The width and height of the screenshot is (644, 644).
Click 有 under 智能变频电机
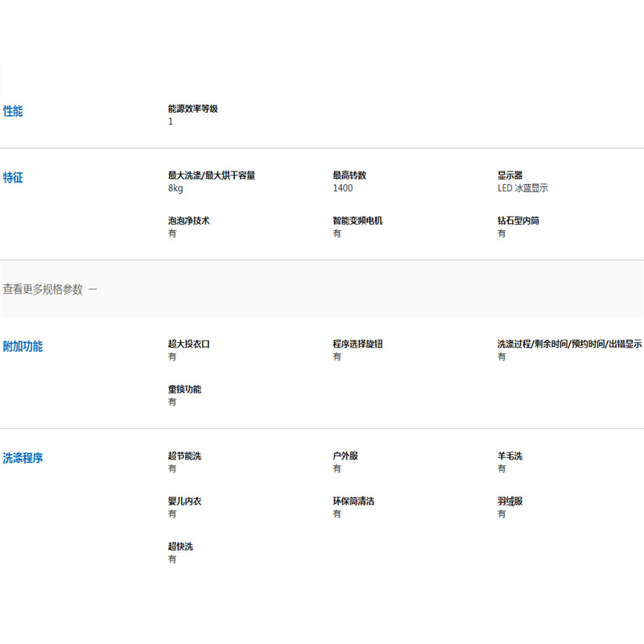tap(336, 233)
